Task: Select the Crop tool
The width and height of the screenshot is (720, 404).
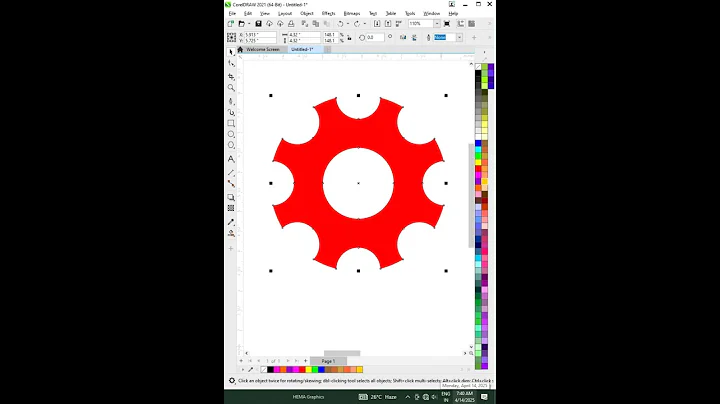Action: point(231,76)
